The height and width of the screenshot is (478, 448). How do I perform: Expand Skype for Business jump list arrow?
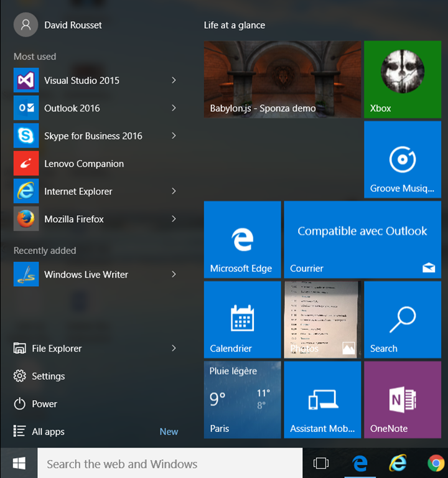[x=174, y=136]
